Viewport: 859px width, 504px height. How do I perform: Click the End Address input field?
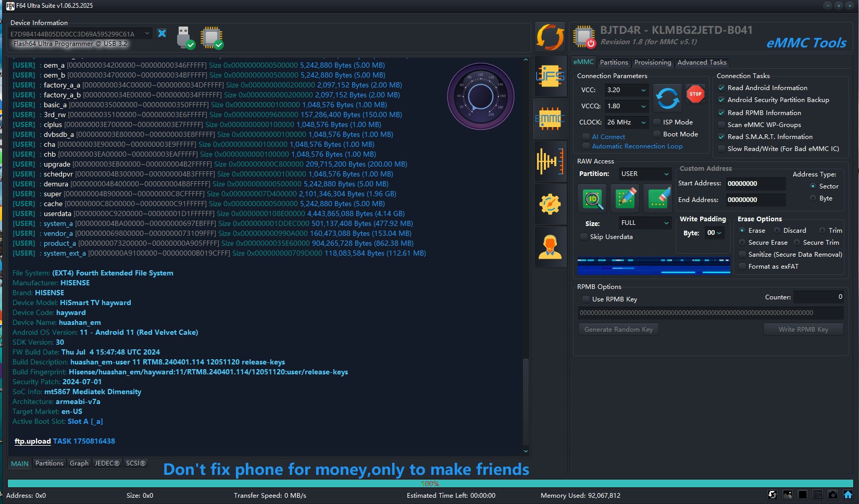click(755, 200)
